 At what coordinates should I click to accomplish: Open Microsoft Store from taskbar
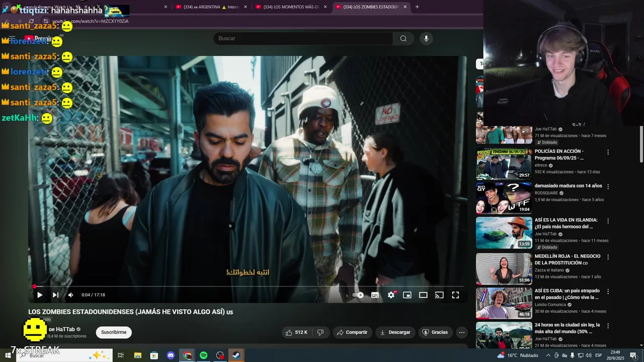pos(154,355)
